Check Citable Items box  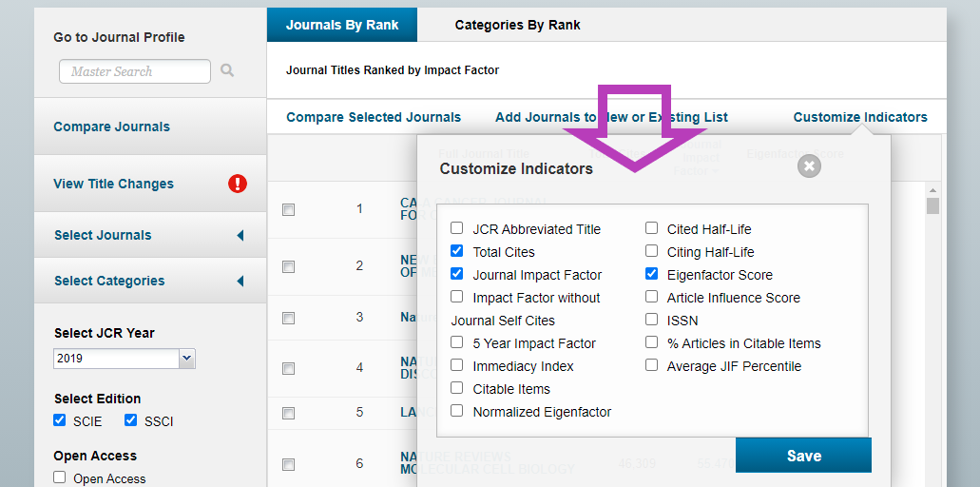click(x=457, y=388)
